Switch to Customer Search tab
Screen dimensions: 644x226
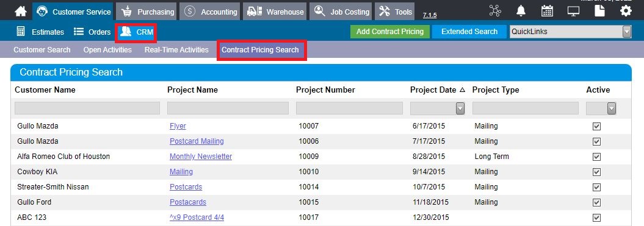pos(42,50)
